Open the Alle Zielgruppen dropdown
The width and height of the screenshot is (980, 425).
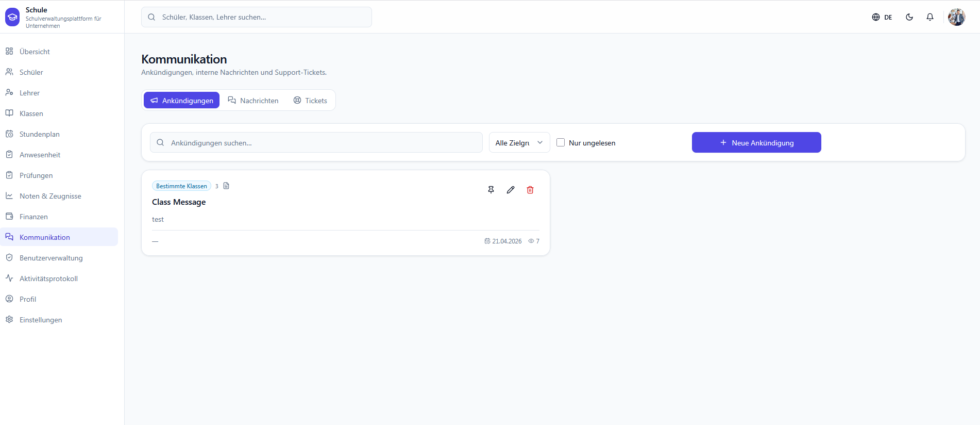(519, 142)
